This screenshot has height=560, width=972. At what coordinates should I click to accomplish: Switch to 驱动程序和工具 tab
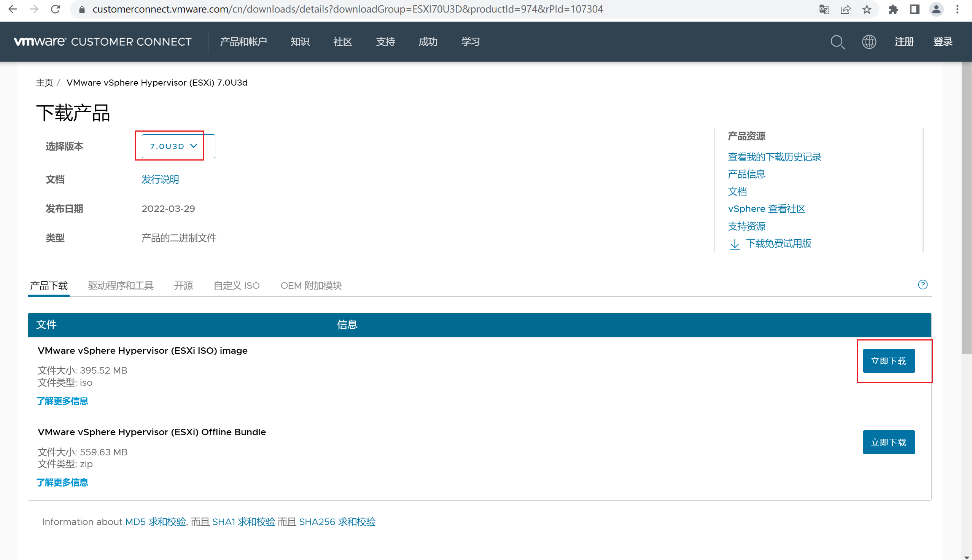pyautogui.click(x=121, y=285)
